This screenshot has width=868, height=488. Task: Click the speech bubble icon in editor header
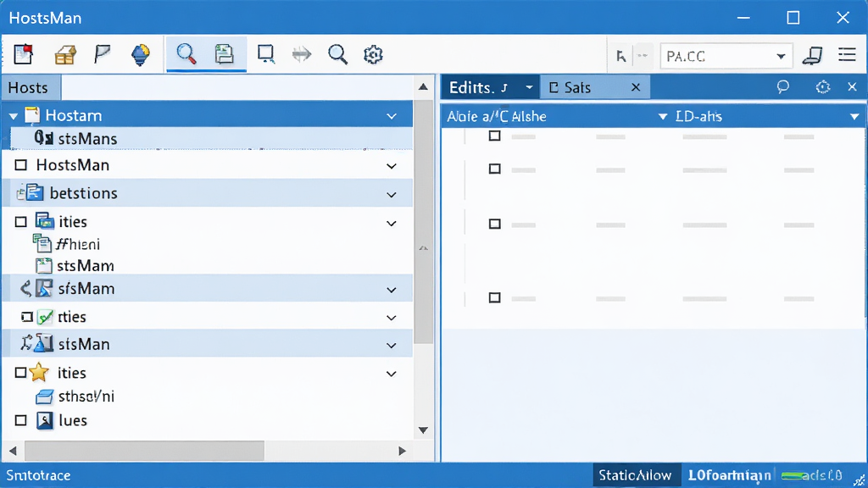pos(782,87)
